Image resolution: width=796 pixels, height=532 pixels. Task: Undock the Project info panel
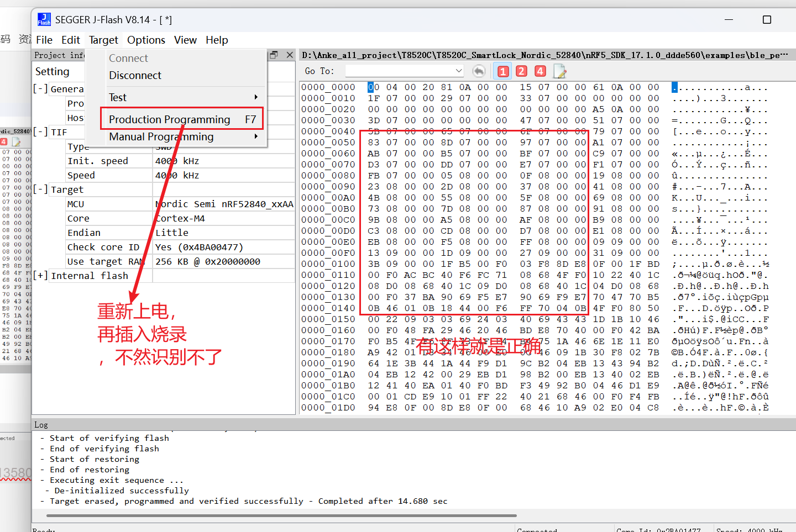coord(274,55)
